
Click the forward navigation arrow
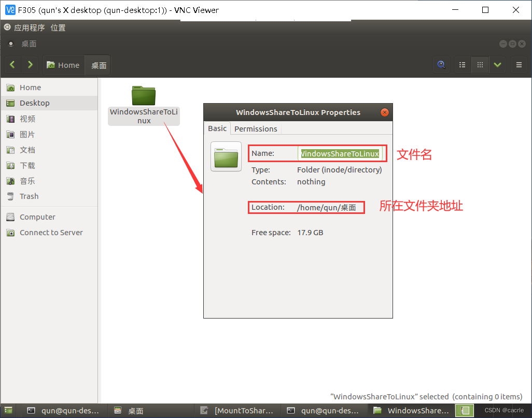click(30, 64)
